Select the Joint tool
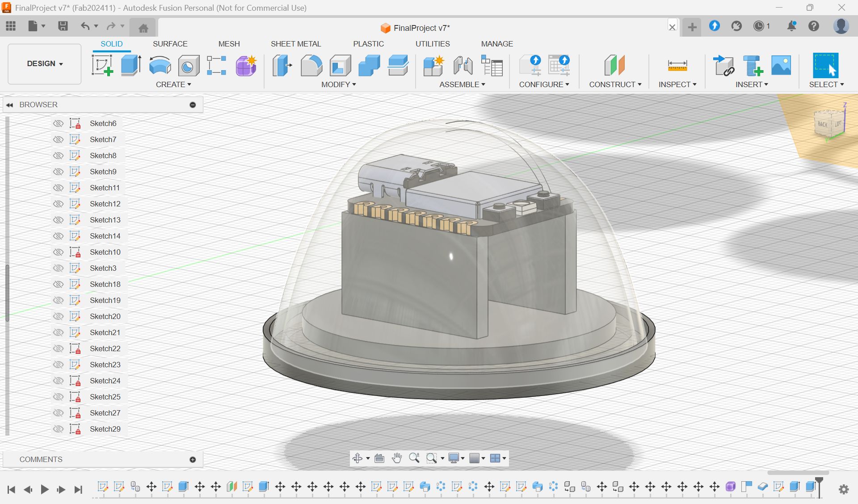This screenshot has width=858, height=504. pyautogui.click(x=463, y=65)
